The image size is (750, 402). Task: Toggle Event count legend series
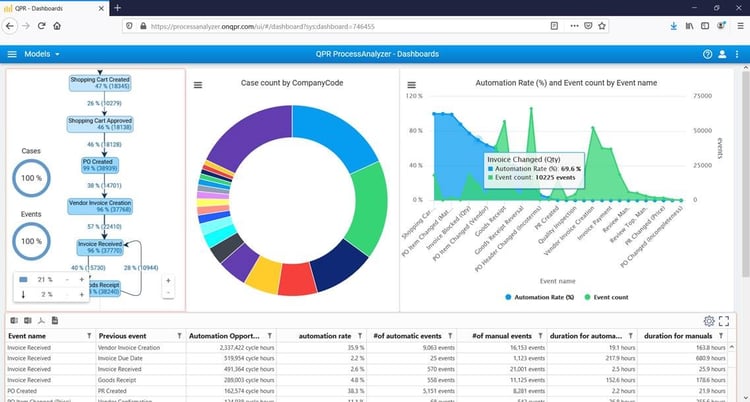[607, 297]
